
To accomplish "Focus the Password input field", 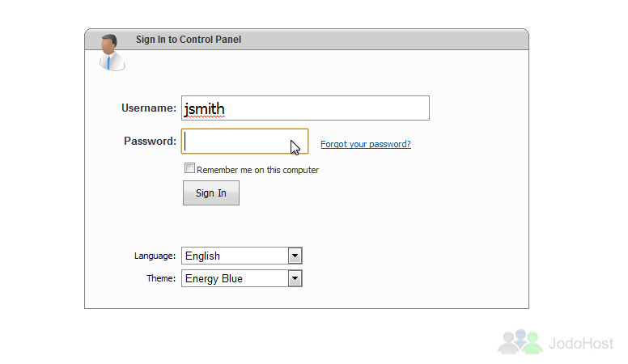I will pos(244,141).
